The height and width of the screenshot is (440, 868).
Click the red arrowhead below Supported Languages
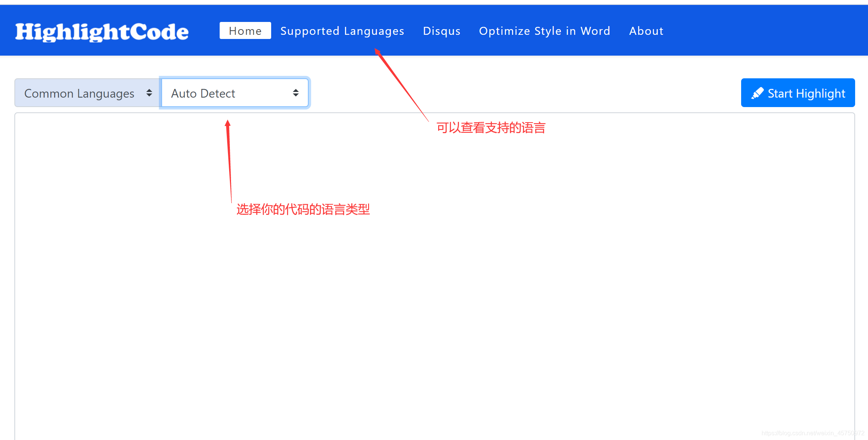coord(378,52)
